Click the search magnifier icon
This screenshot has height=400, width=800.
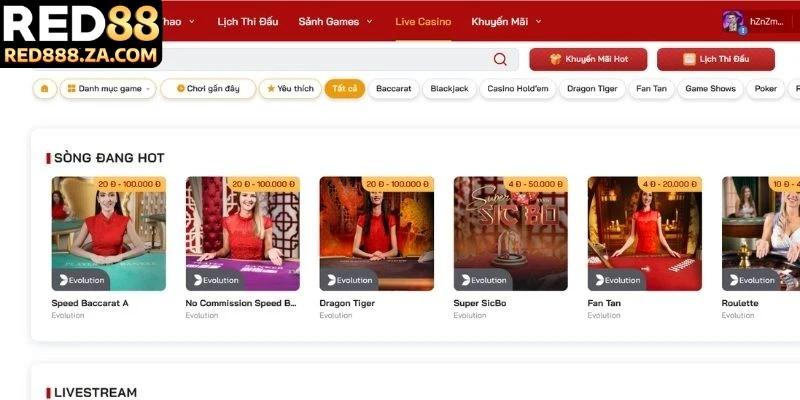click(500, 59)
